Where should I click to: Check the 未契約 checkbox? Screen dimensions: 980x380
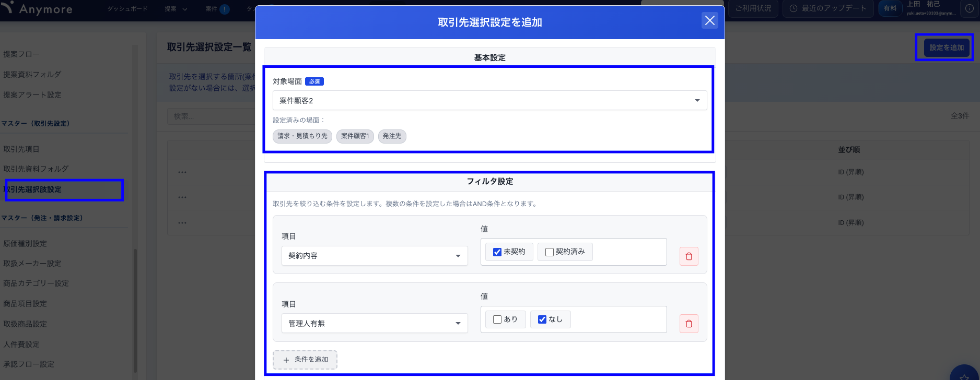pyautogui.click(x=497, y=252)
